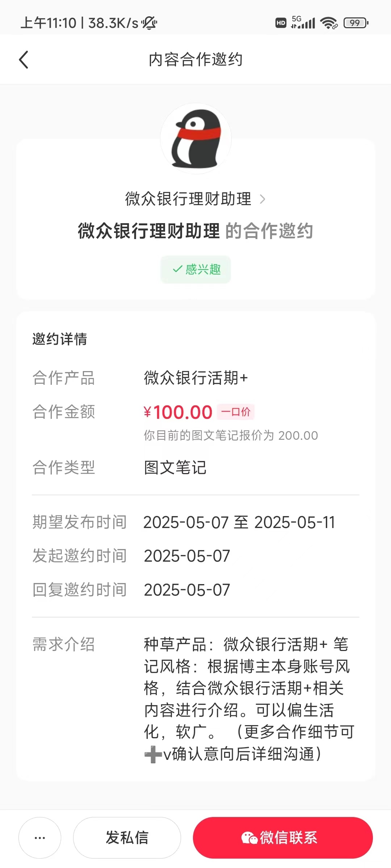Tap the 邀约详情 section heading
391x868 pixels.
[x=60, y=339]
